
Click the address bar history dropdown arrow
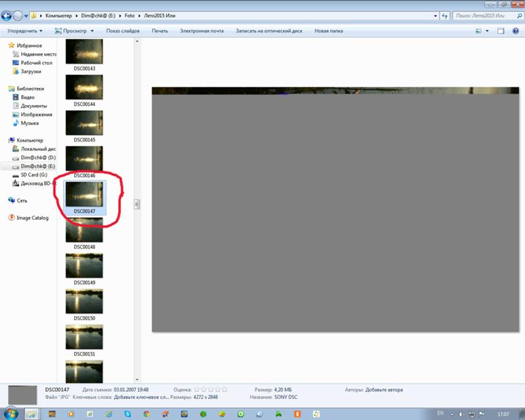tap(435, 16)
